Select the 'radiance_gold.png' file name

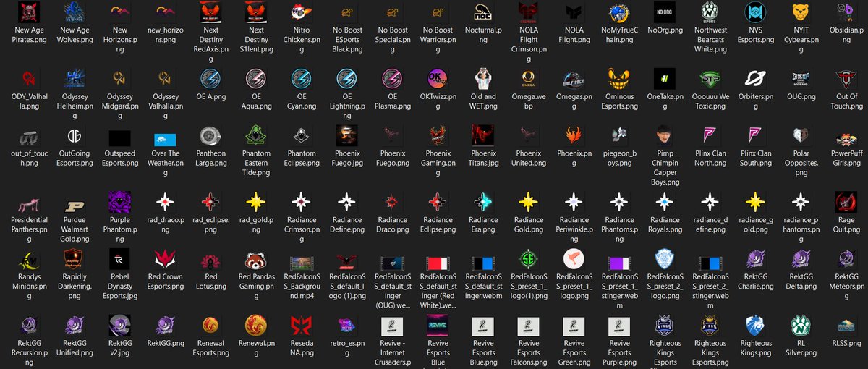click(756, 225)
